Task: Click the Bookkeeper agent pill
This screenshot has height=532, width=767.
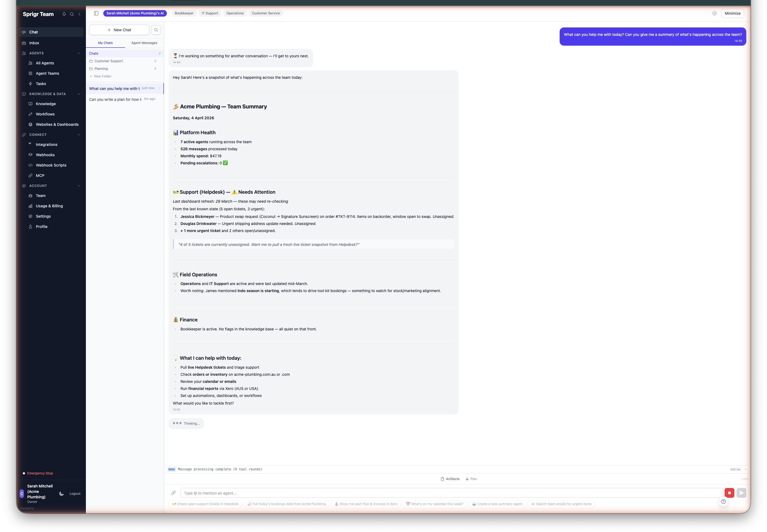Action: click(x=184, y=13)
